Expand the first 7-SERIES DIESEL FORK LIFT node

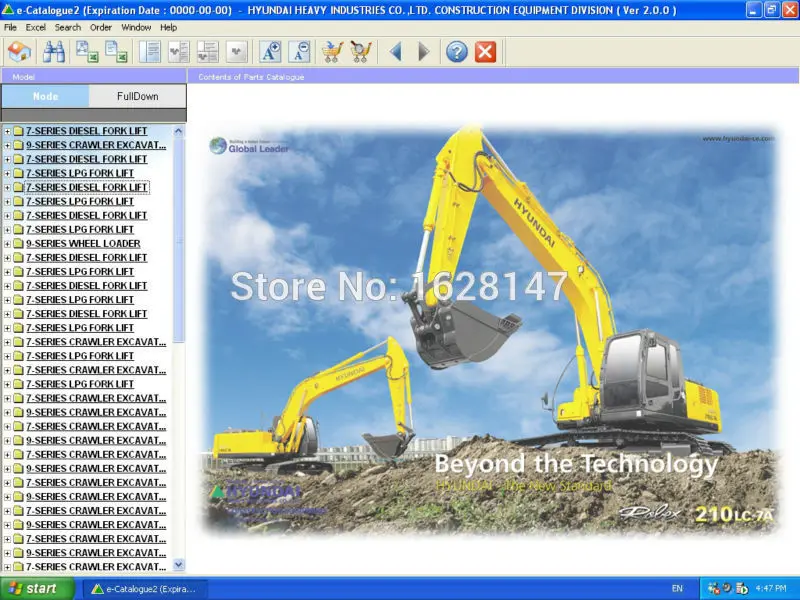coord(7,131)
